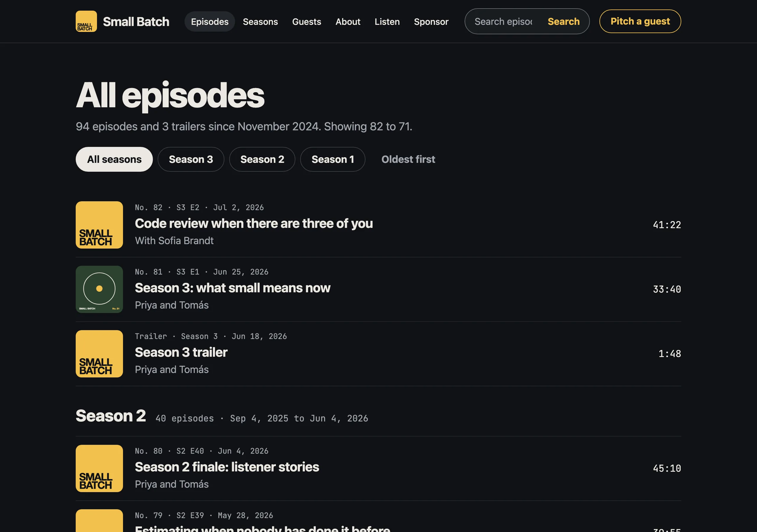Screen dimensions: 757x532
Task: Click the Search button
Action: 564,21
